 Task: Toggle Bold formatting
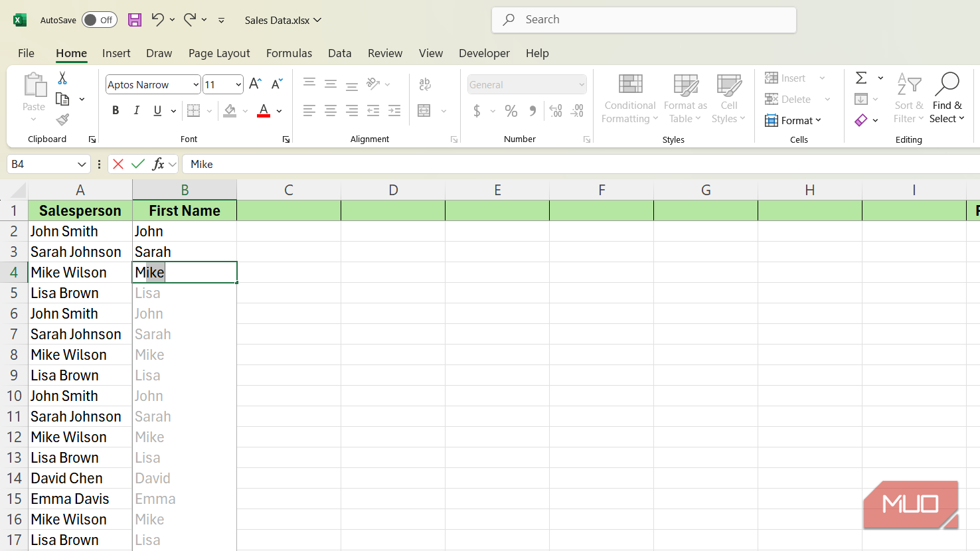(116, 110)
